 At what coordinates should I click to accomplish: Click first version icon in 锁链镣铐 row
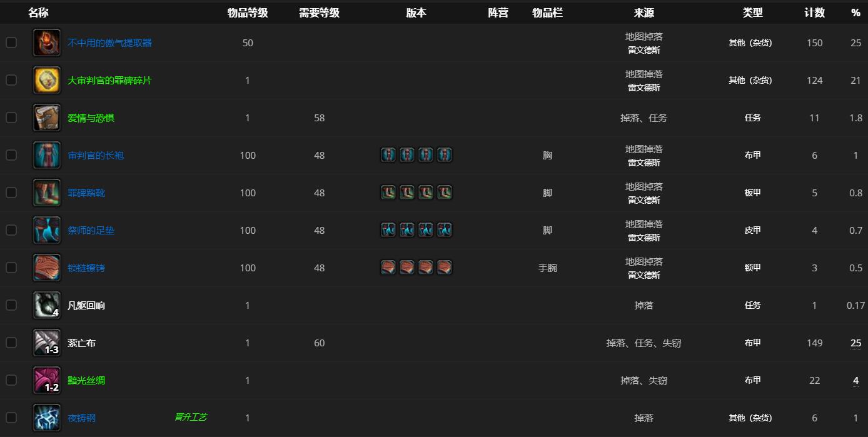(x=388, y=268)
